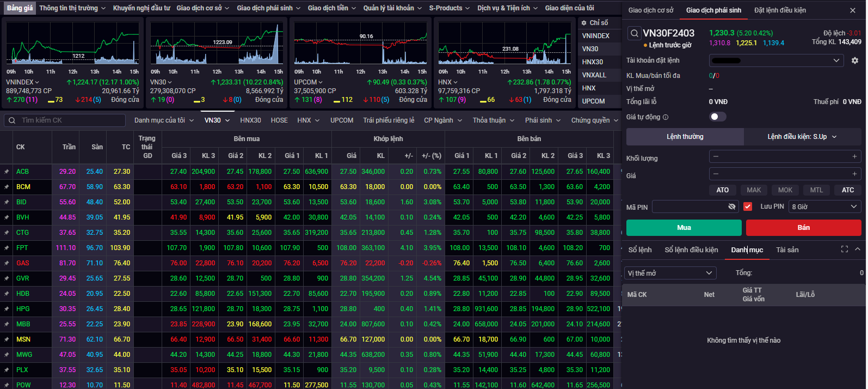The width and height of the screenshot is (868, 389).
Task: Decrease Giá with minus icon
Action: pos(716,174)
